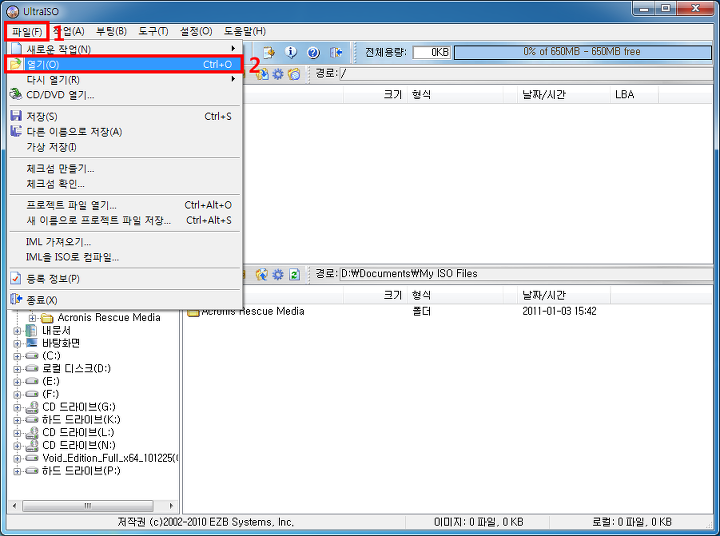Choose 등록 정보(P) menu entry
Viewport: 720px width, 536px height.
124,279
